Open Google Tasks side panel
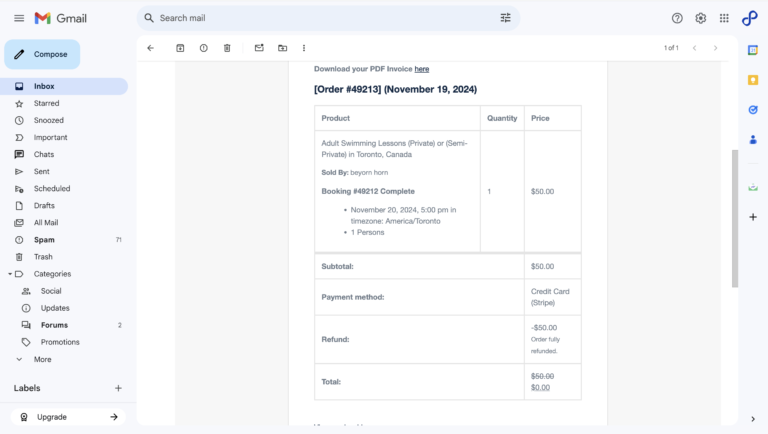The height and width of the screenshot is (434, 768). tap(753, 110)
